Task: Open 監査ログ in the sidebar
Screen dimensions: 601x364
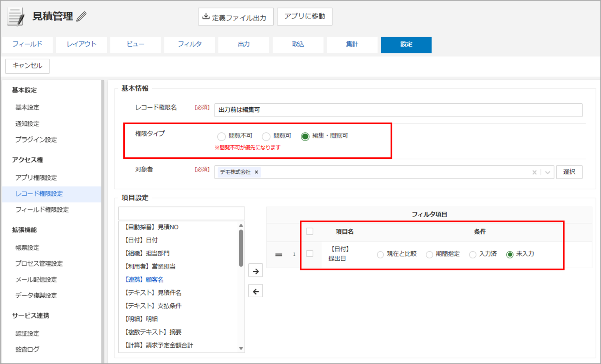Action: 27,350
